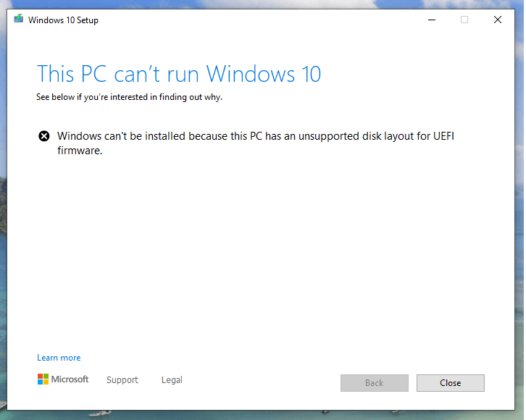
Task: Click the greyed-out Back button
Action: [375, 383]
